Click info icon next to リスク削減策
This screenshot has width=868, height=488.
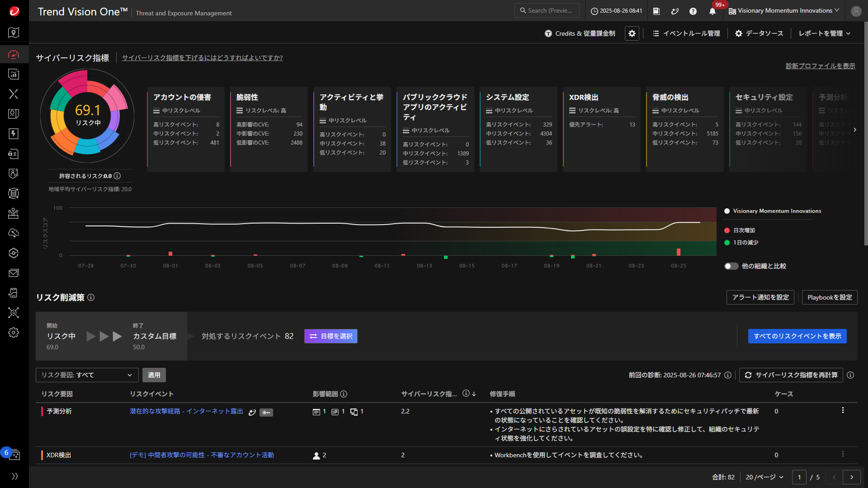(91, 297)
